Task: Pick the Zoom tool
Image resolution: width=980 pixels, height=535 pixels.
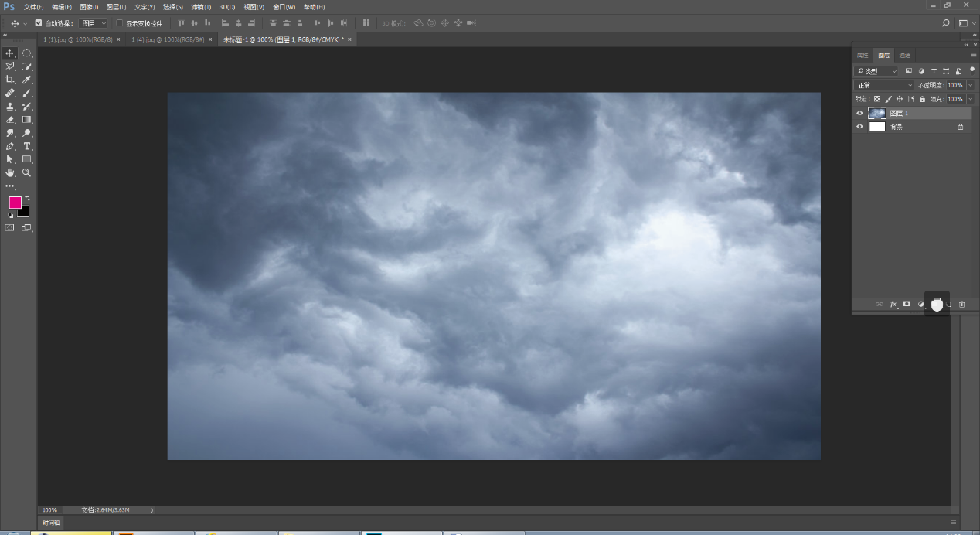Action: tap(26, 172)
